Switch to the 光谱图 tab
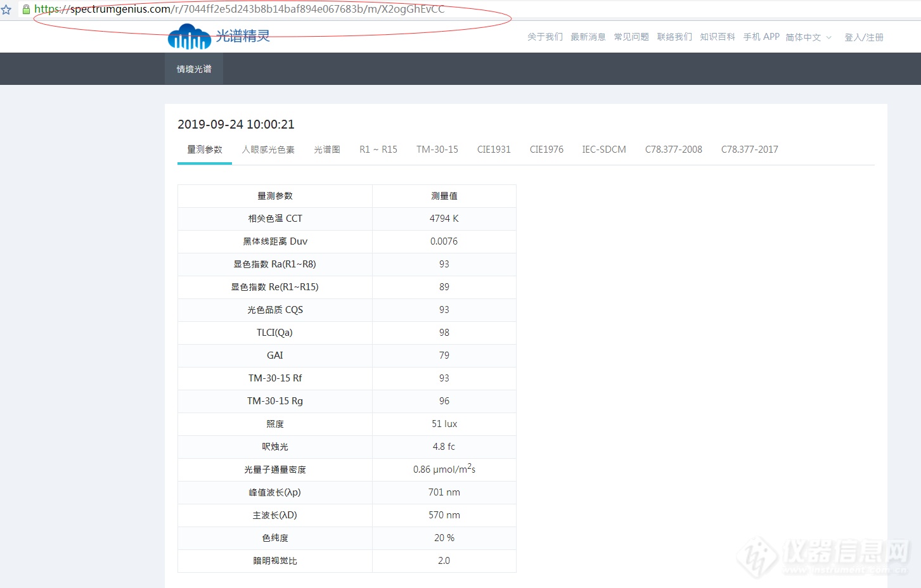The height and width of the screenshot is (588, 921). 327,150
